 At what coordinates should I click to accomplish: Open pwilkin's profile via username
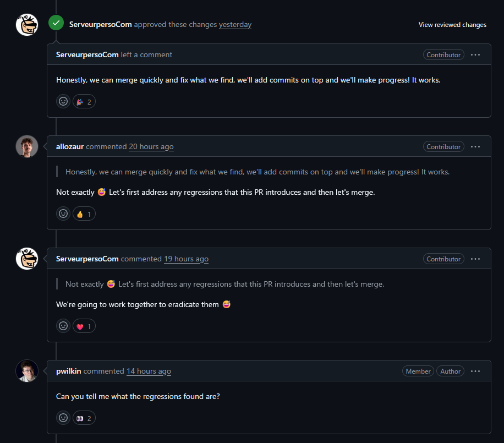[x=68, y=371]
